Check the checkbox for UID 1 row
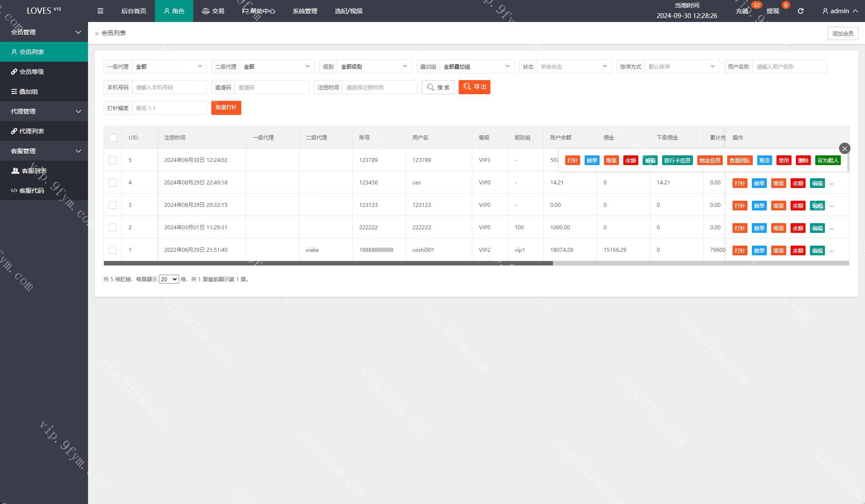This screenshot has width=865, height=504. click(113, 250)
